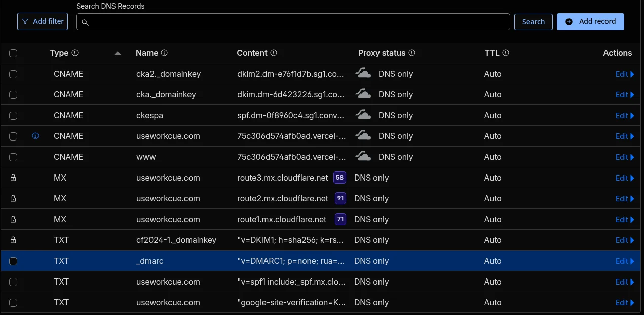Check the cka._domainkey record checkbox
Screen dimensions: 644x315
[x=13, y=95]
